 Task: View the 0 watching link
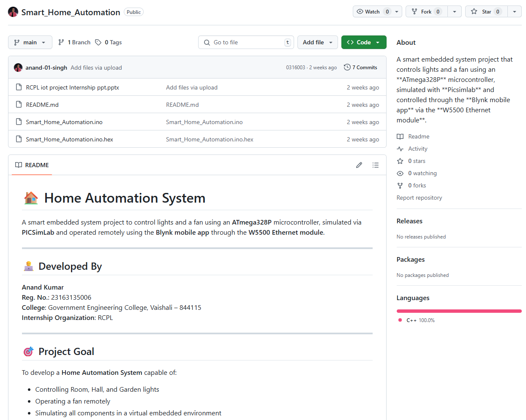click(417, 173)
